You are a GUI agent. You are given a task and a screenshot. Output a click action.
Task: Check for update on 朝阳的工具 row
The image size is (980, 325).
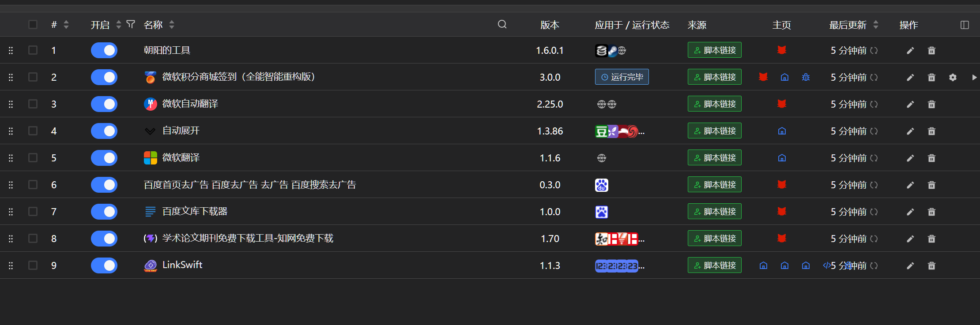click(x=874, y=51)
